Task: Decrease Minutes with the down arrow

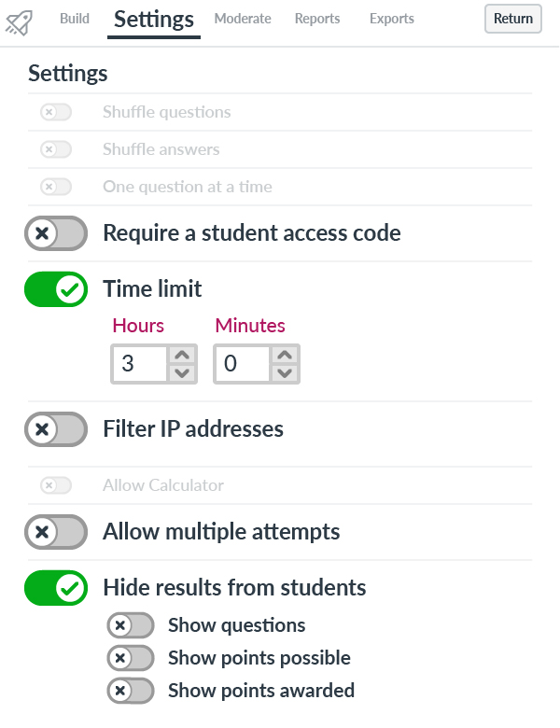Action: 285,372
